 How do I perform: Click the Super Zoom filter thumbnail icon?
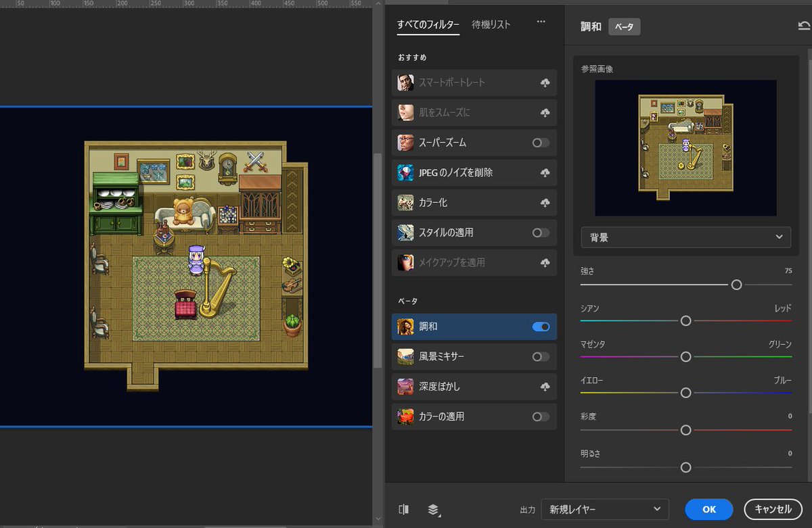405,143
